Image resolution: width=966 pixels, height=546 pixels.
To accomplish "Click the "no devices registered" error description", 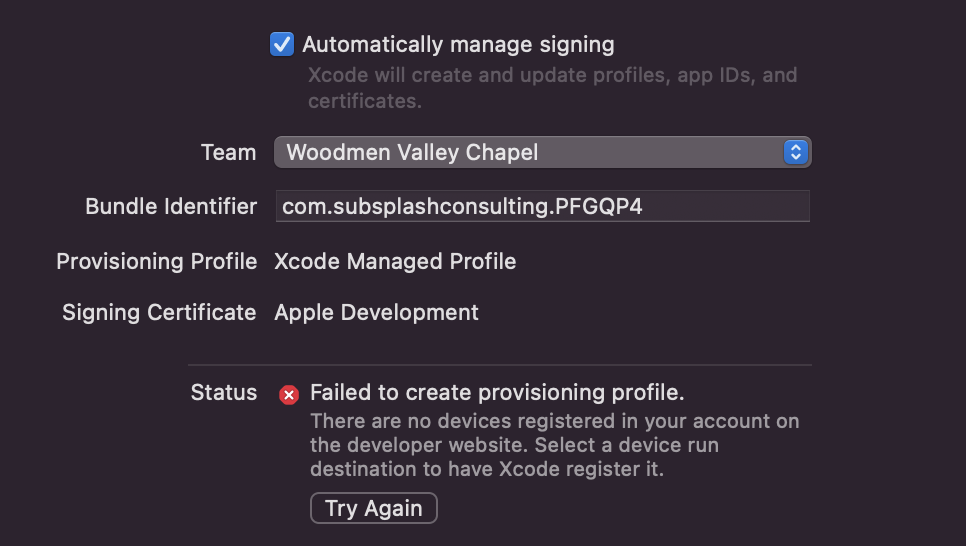I will [554, 421].
